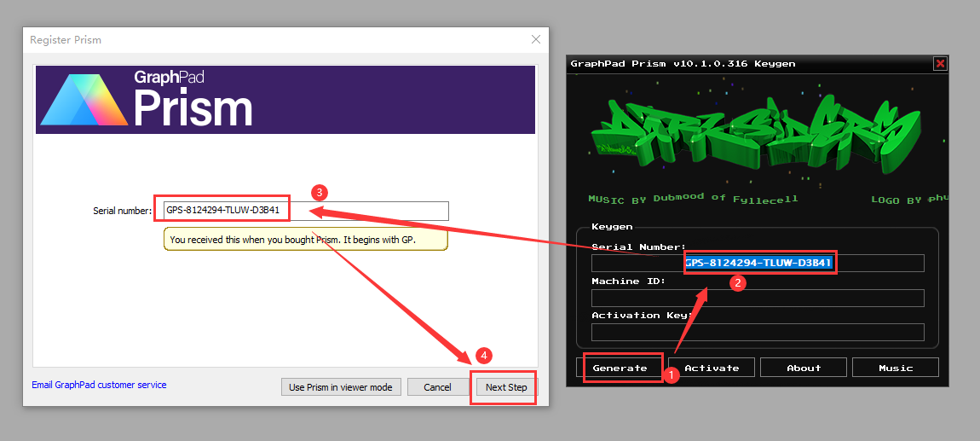Click the colorful Prism triangle logo icon

pos(83,101)
